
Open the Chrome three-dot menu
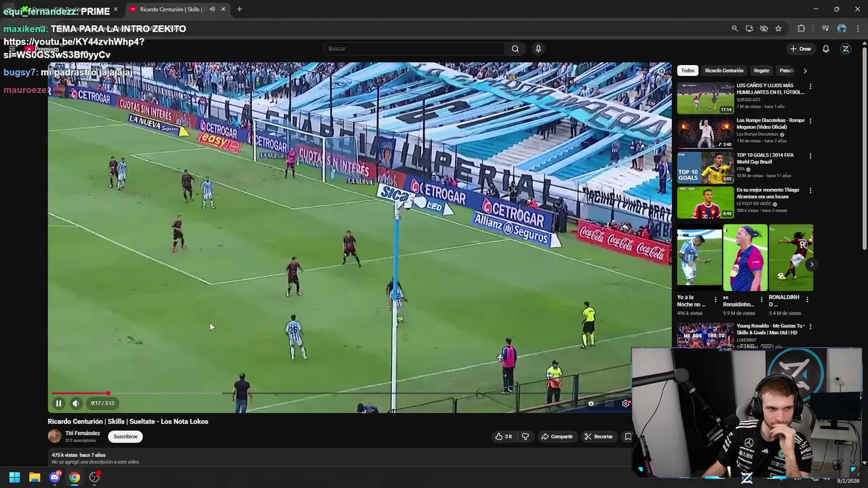[x=859, y=28]
